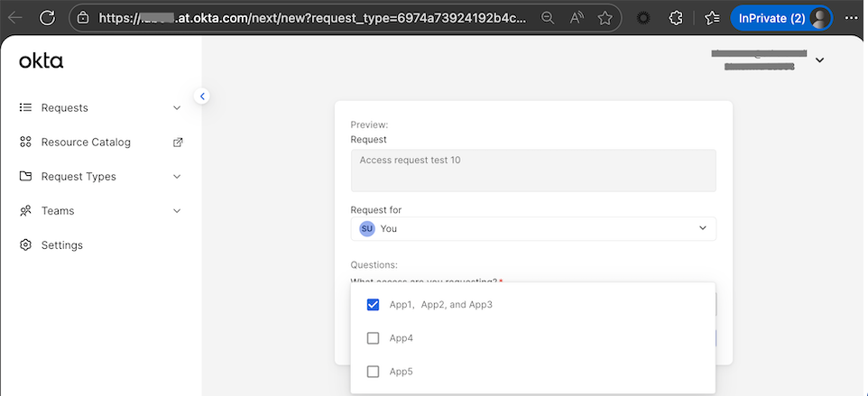Click the SU avatar badge
The image size is (868, 396).
click(367, 228)
